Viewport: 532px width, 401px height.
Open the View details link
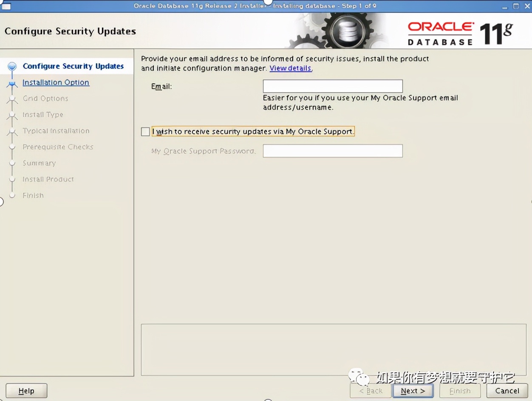290,68
